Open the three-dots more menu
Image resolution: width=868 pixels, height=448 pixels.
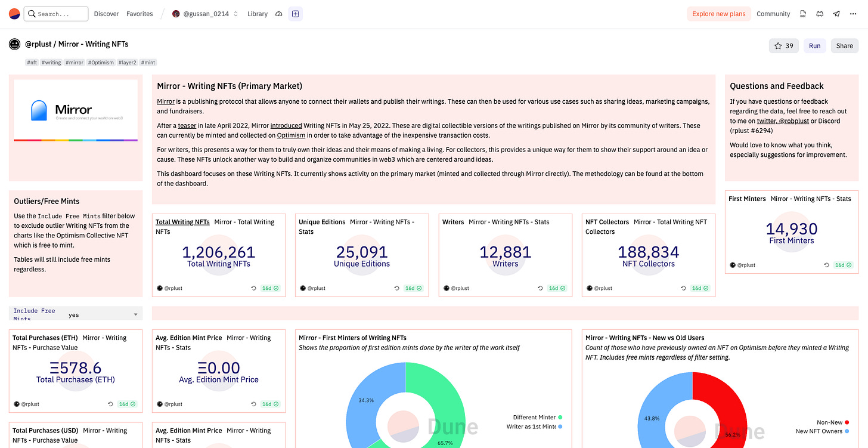point(853,14)
